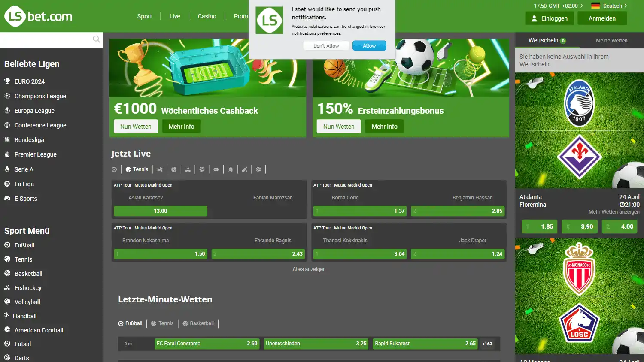Click Don't Allow in notification popup
The width and height of the screenshot is (644, 362).
[x=326, y=45]
